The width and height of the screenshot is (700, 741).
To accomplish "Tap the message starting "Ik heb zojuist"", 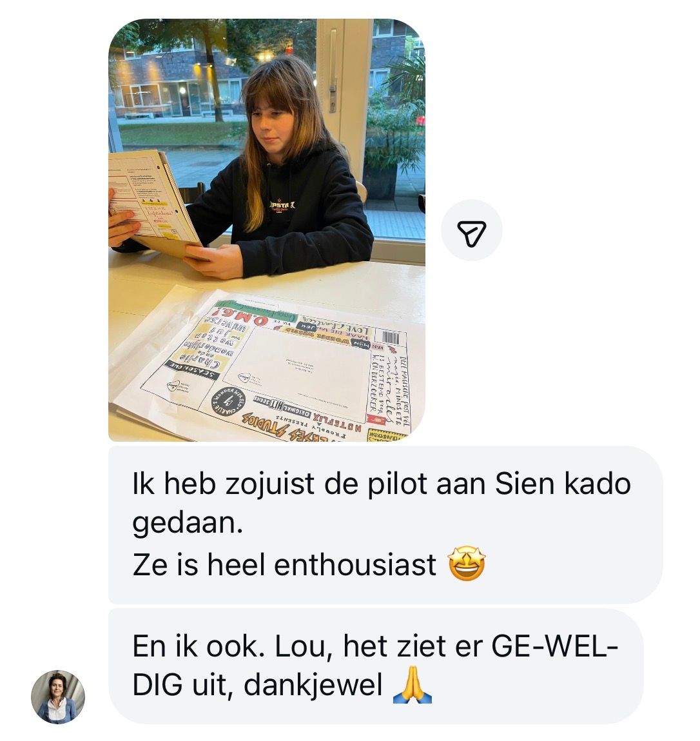I will click(x=385, y=524).
